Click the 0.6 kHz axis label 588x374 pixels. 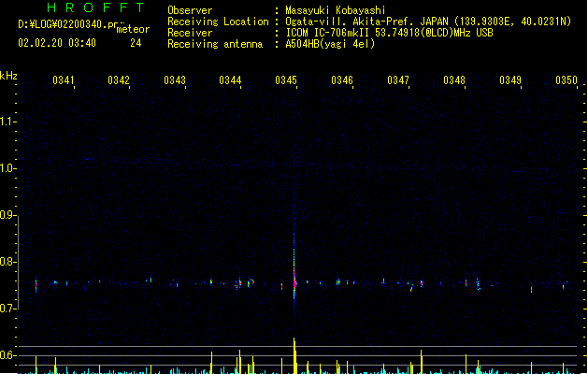point(7,355)
